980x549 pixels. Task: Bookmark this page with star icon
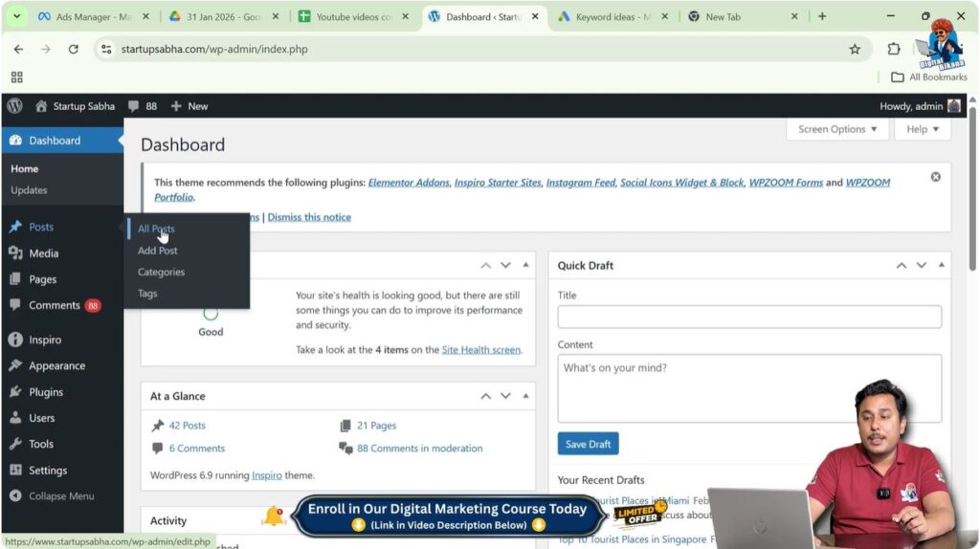tap(855, 49)
